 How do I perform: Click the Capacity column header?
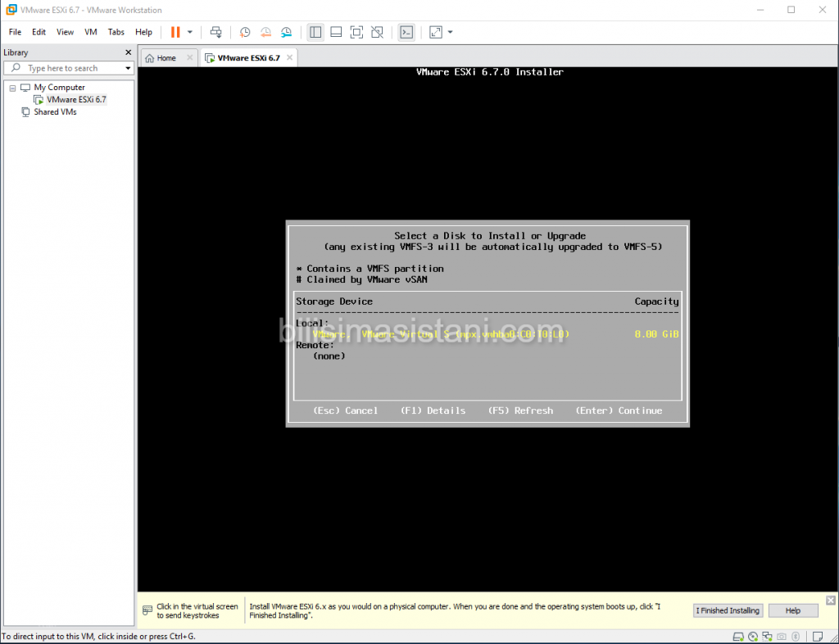click(x=656, y=302)
